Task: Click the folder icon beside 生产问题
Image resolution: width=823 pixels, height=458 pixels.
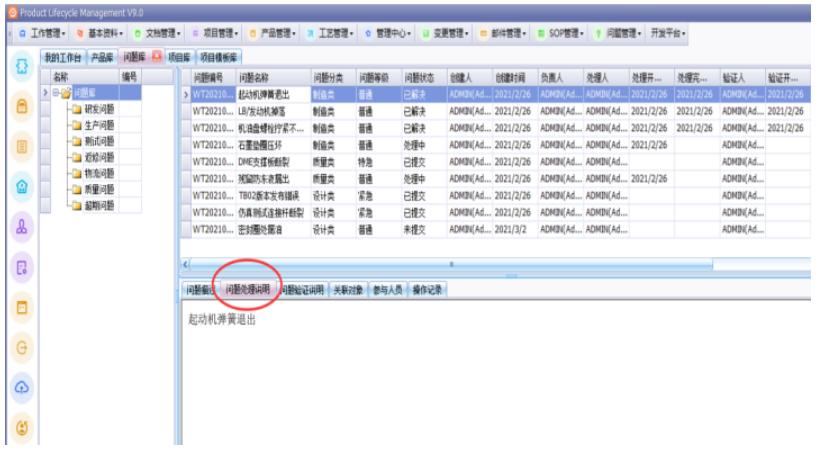Action: click(77, 125)
